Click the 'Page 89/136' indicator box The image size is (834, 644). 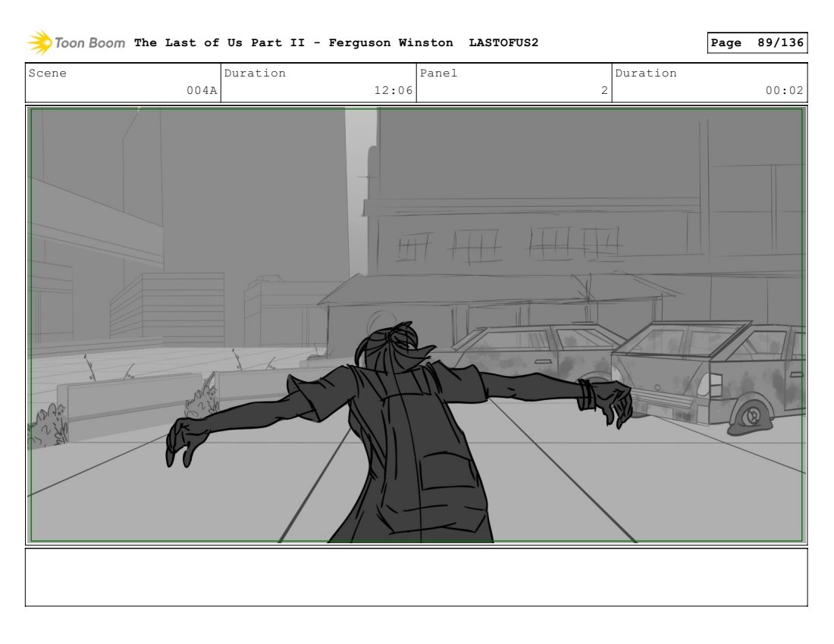pyautogui.click(x=757, y=42)
